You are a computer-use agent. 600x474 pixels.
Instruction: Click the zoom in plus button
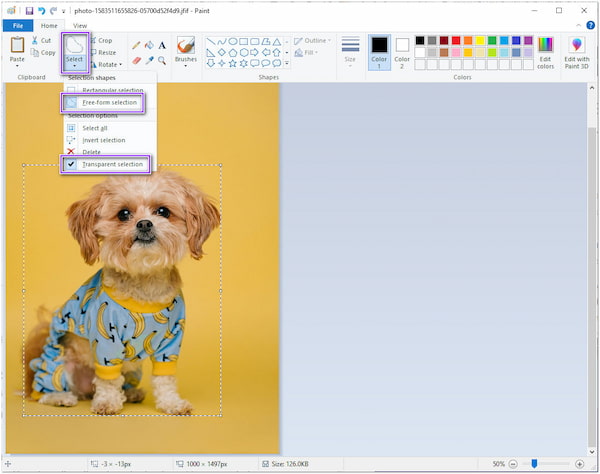coord(579,464)
